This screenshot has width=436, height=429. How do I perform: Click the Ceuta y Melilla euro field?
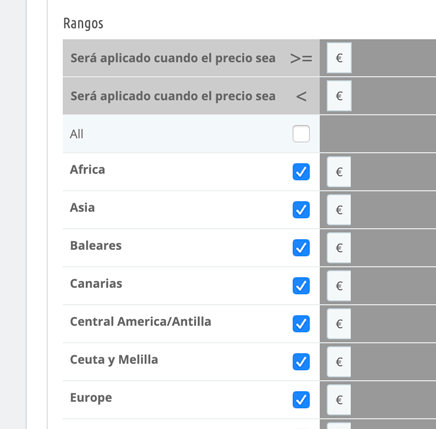coord(339,362)
